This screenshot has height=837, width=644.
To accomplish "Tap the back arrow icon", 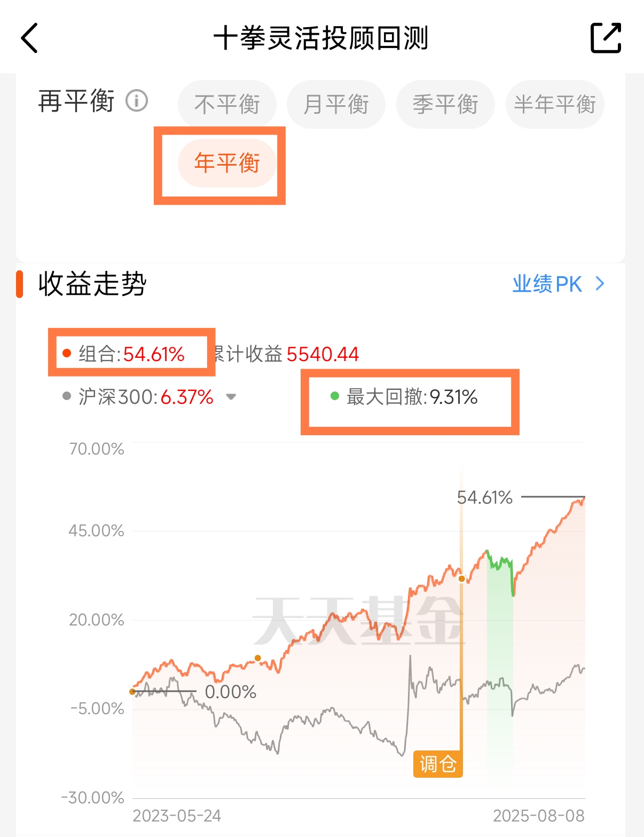I will coord(29,38).
